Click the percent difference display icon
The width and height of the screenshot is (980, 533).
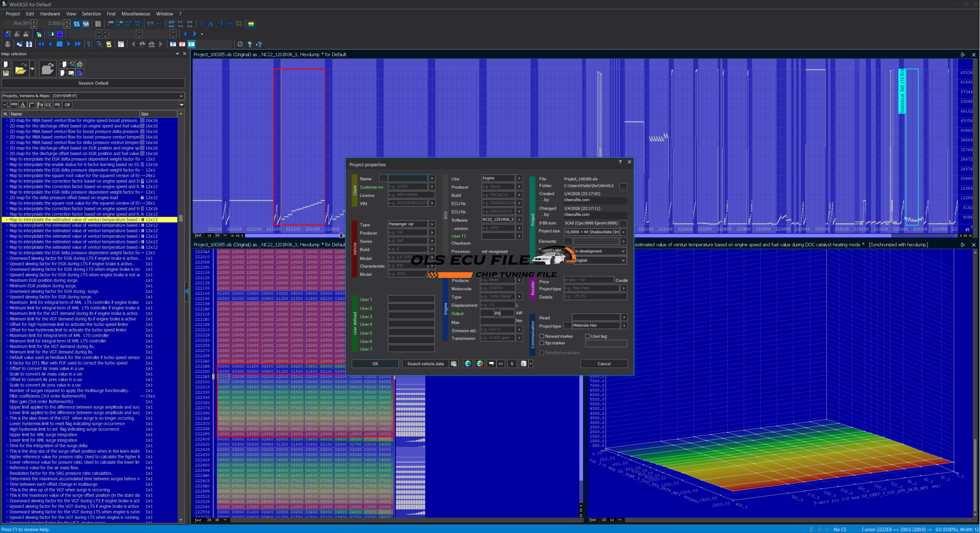pyautogui.click(x=202, y=24)
